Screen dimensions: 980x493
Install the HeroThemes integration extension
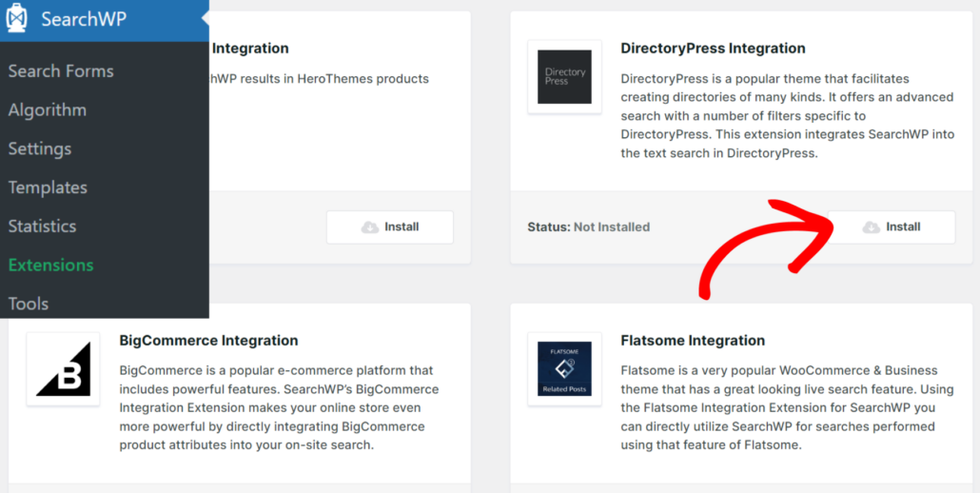pyautogui.click(x=390, y=227)
